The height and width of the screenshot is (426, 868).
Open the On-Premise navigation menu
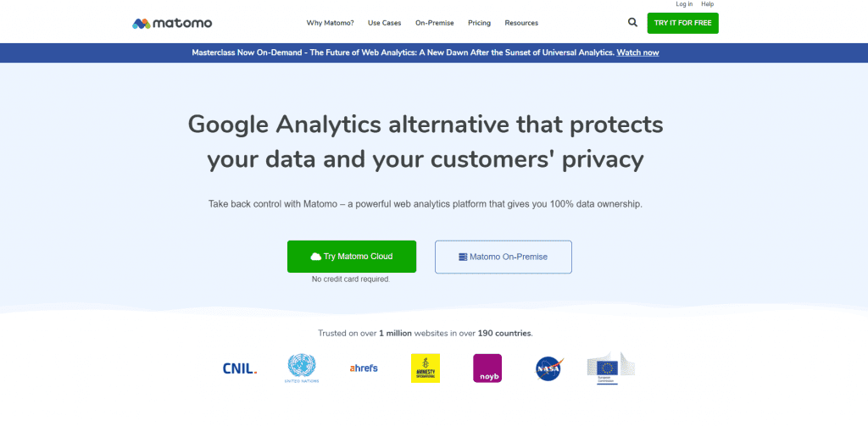(435, 23)
